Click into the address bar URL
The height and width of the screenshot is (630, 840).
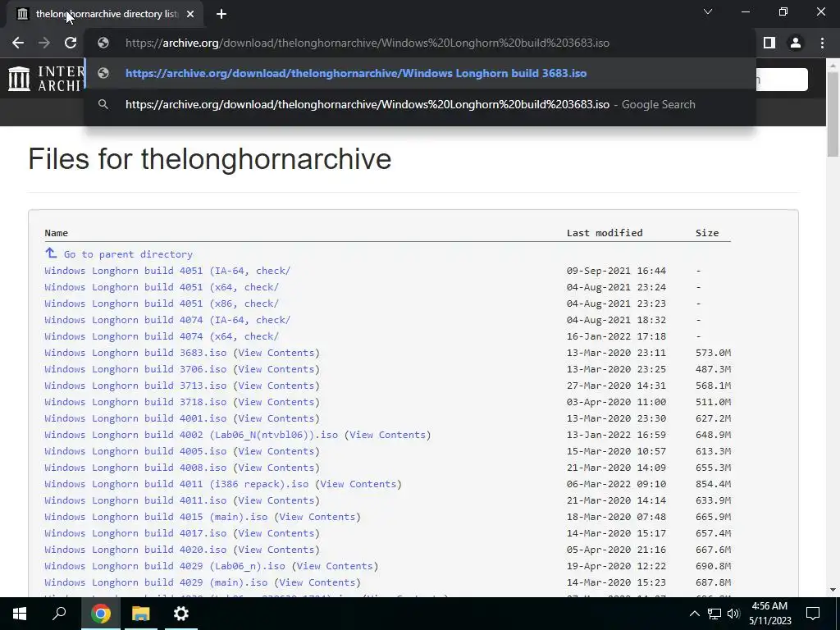tap(367, 43)
